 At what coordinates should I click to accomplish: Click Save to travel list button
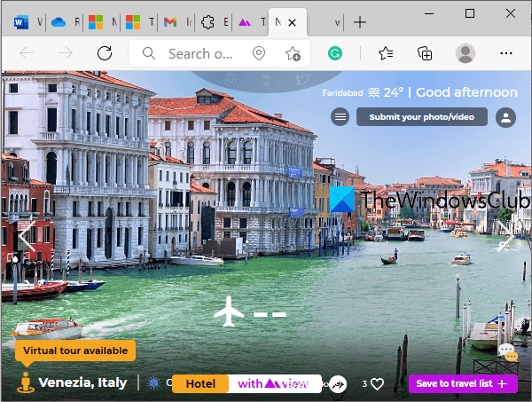click(x=463, y=383)
